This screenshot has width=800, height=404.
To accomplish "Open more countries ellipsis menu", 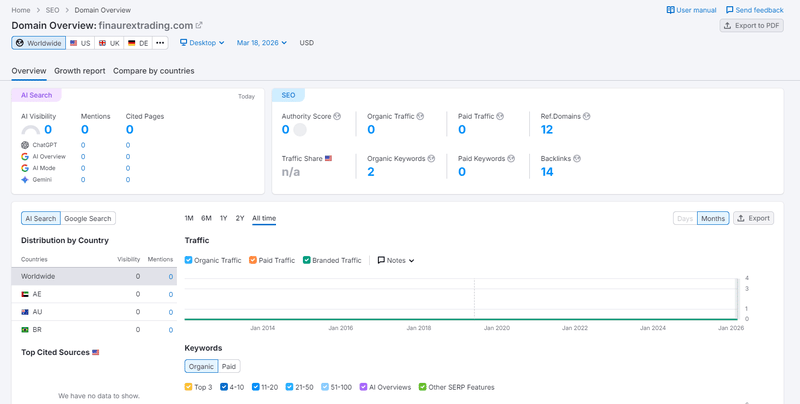I will (160, 43).
